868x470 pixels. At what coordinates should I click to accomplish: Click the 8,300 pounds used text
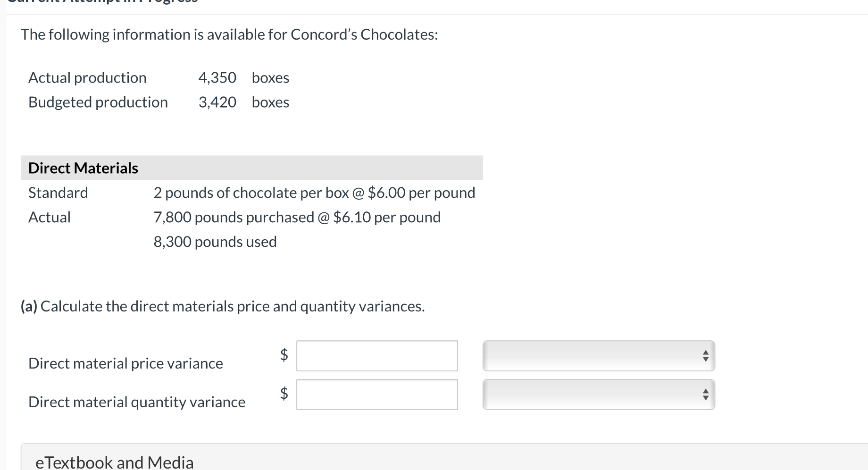215,242
